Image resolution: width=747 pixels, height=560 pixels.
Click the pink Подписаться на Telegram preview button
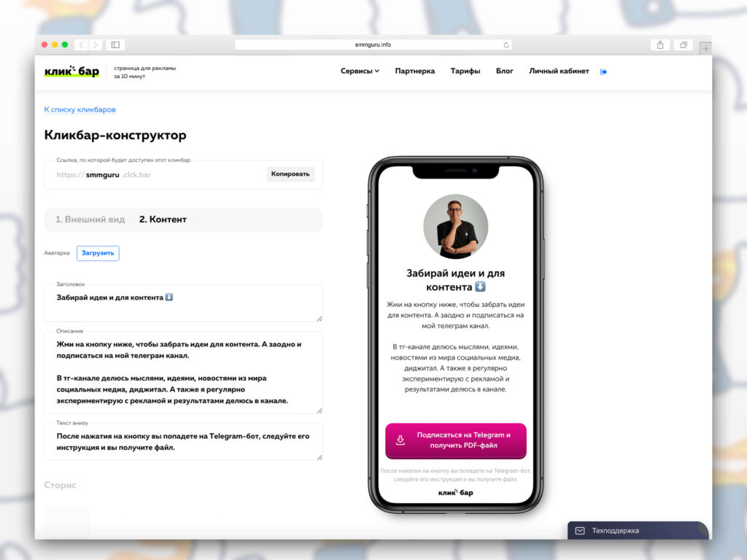(x=456, y=440)
